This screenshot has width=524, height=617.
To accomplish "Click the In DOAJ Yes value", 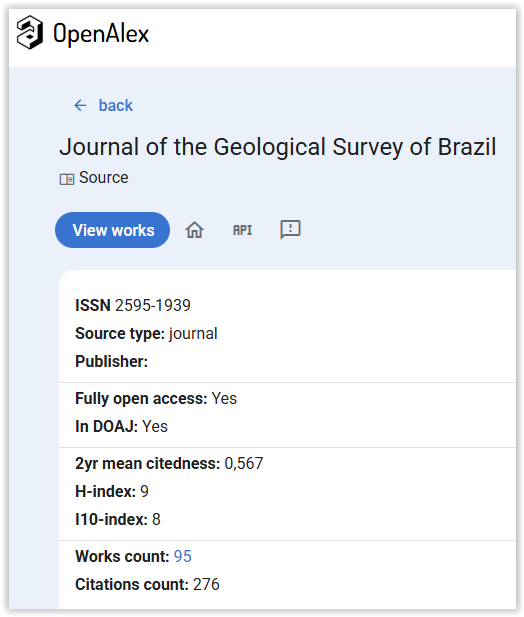I will tap(155, 427).
